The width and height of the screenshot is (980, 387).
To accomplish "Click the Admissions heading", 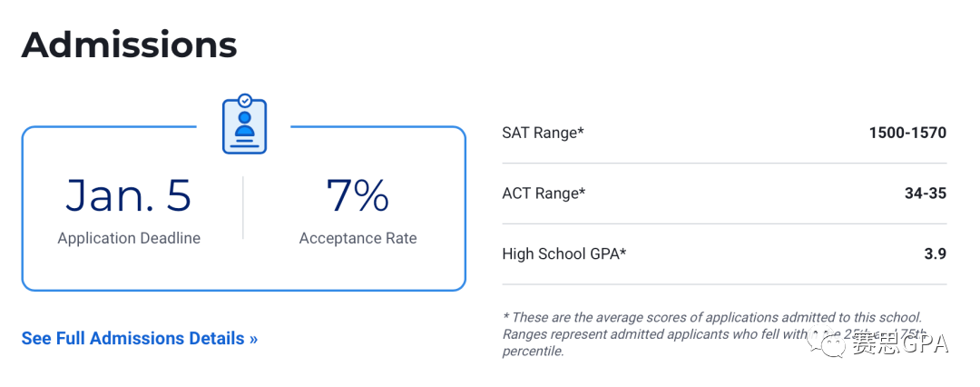I will (129, 45).
